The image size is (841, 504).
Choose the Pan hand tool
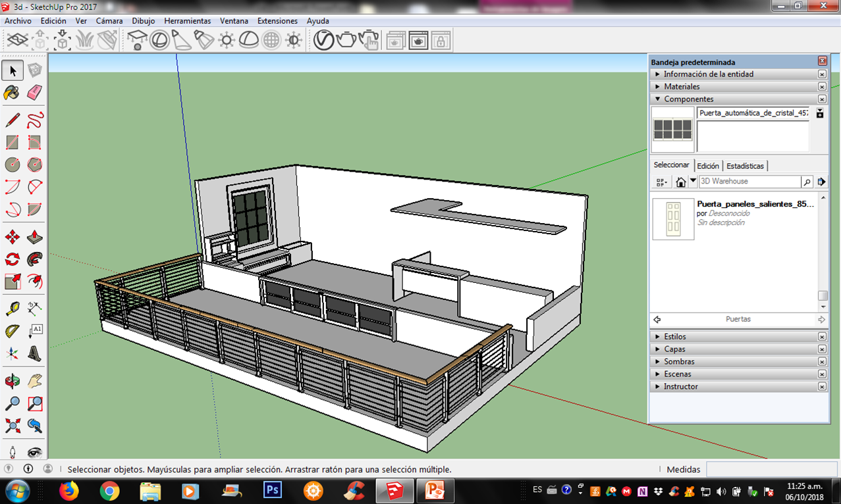click(35, 381)
